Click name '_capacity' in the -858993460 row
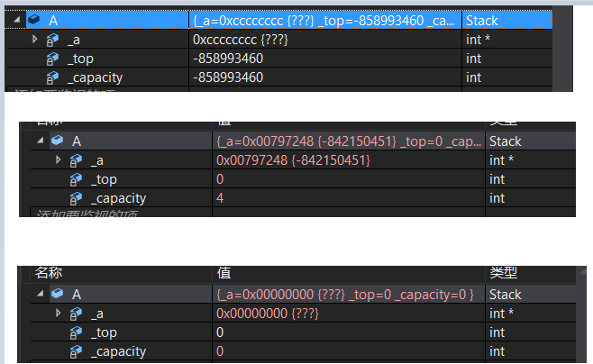This screenshot has height=364, width=593. tap(95, 77)
